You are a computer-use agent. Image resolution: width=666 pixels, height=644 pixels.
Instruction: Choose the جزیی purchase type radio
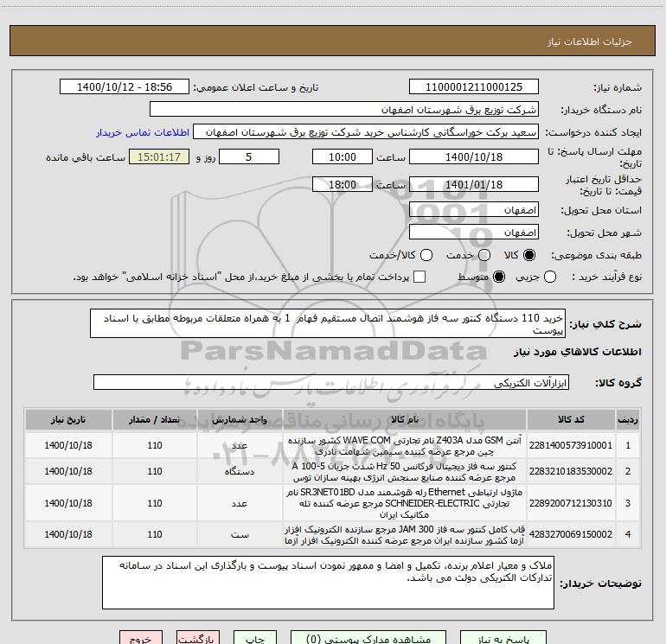pos(550,277)
